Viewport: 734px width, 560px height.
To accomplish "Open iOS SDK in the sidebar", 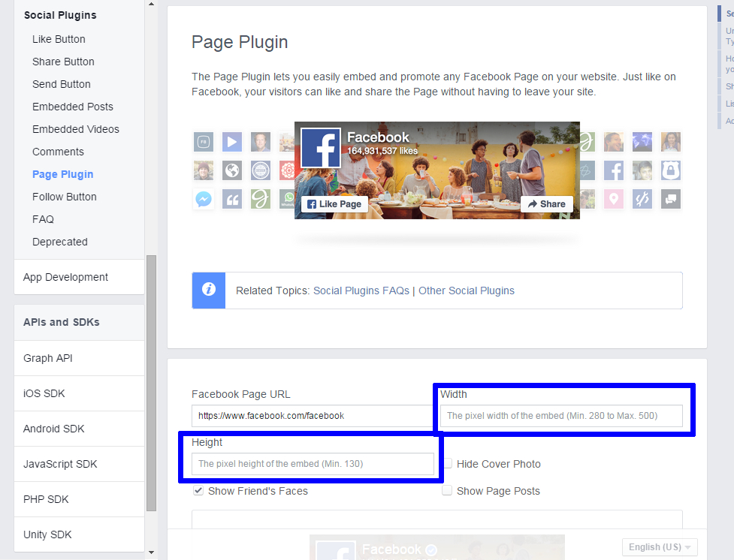I will click(79, 393).
